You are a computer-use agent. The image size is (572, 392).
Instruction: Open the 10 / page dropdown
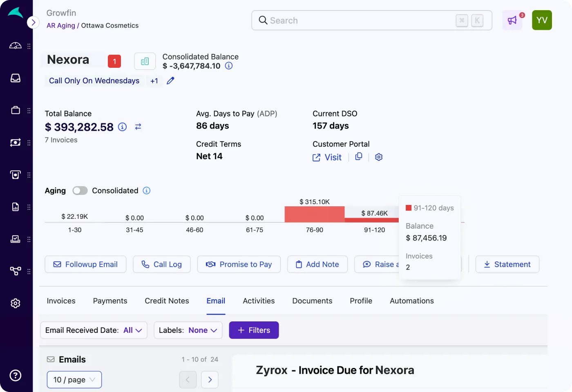pos(74,380)
